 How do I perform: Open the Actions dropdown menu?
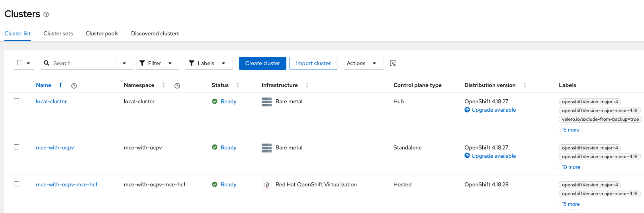(x=363, y=63)
